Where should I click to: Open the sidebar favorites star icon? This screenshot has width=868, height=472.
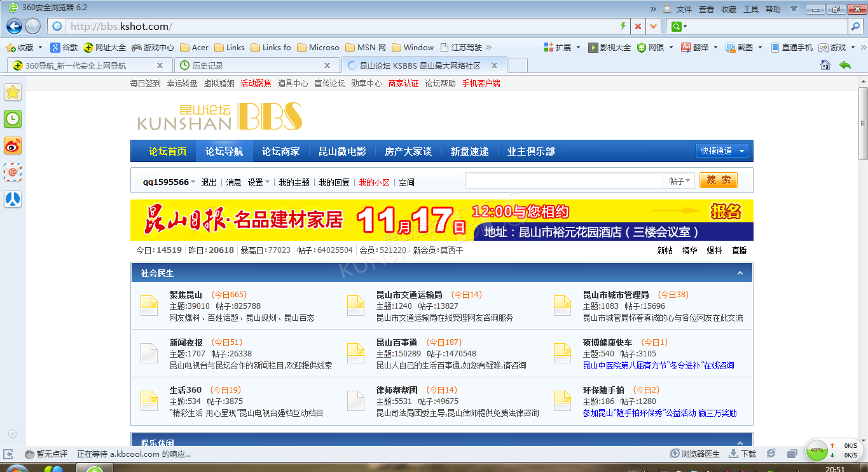[x=13, y=92]
